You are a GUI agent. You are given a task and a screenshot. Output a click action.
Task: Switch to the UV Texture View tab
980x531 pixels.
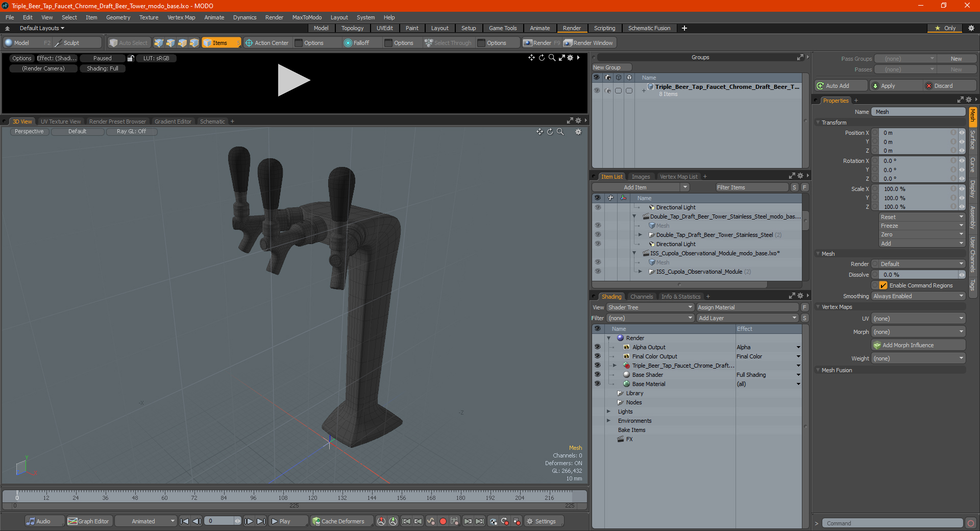tap(61, 122)
